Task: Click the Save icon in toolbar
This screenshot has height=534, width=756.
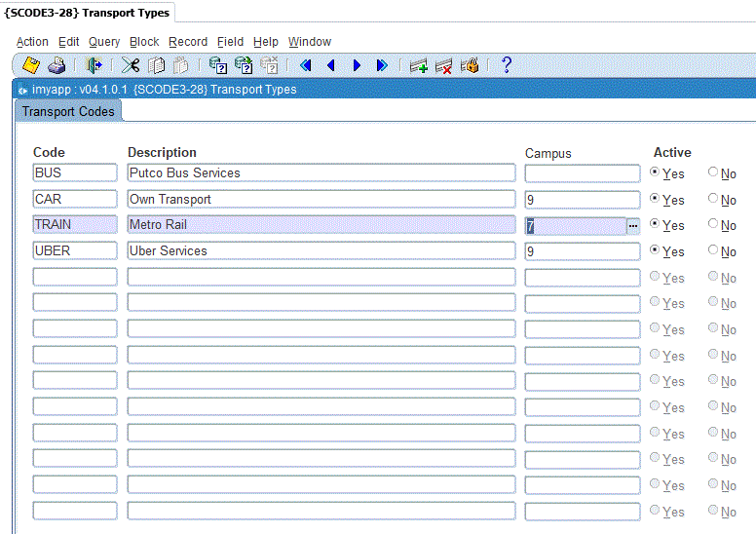Action: click(30, 66)
